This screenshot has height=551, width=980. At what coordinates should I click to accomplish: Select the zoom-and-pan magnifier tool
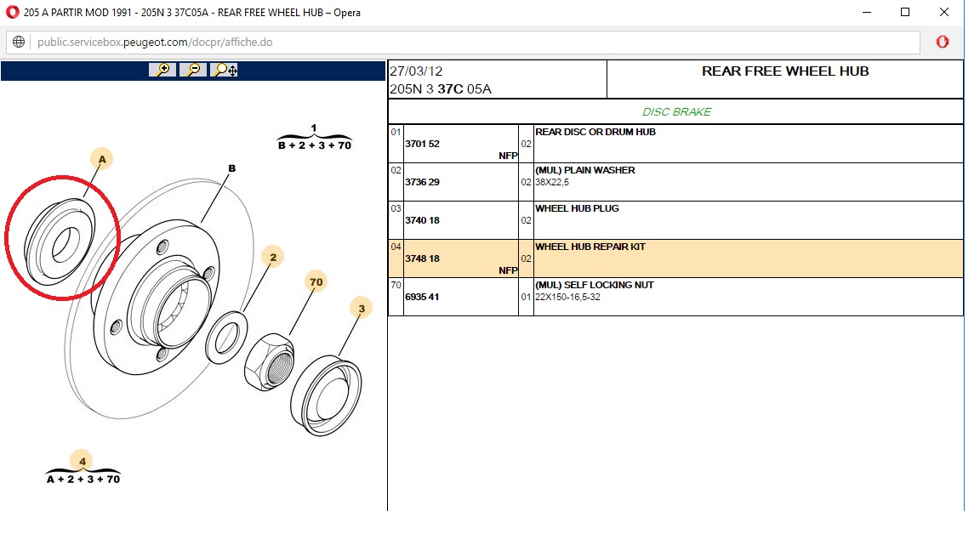pyautogui.click(x=225, y=70)
